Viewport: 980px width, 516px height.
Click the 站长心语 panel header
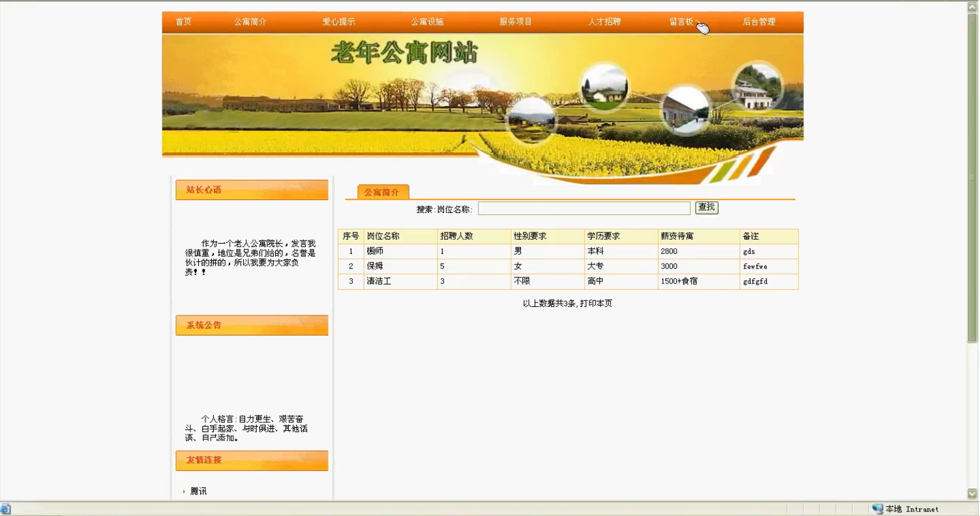click(252, 190)
